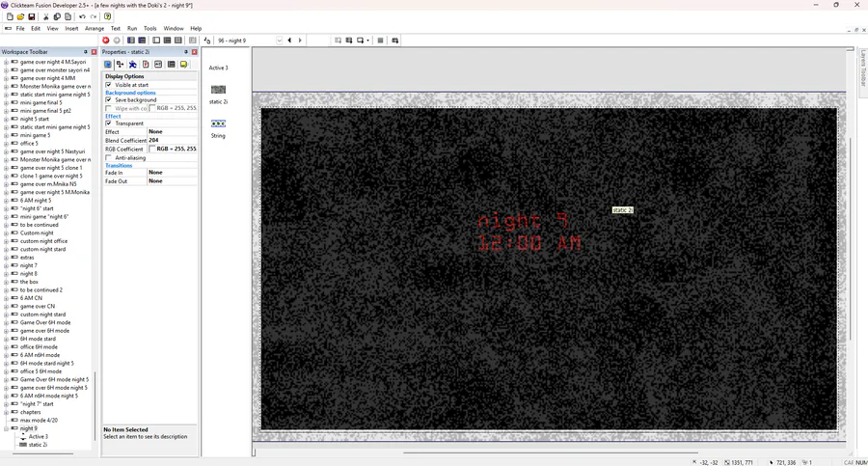Open the Run menu
The height and width of the screenshot is (466, 868).
click(132, 28)
